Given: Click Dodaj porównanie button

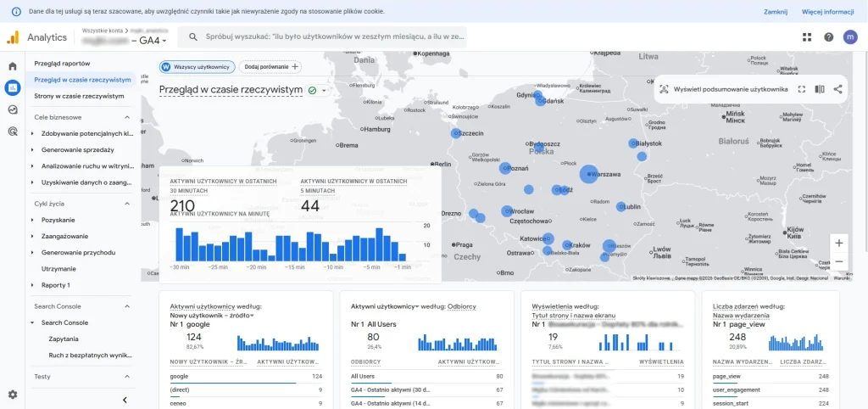Looking at the screenshot, I should click(270, 66).
